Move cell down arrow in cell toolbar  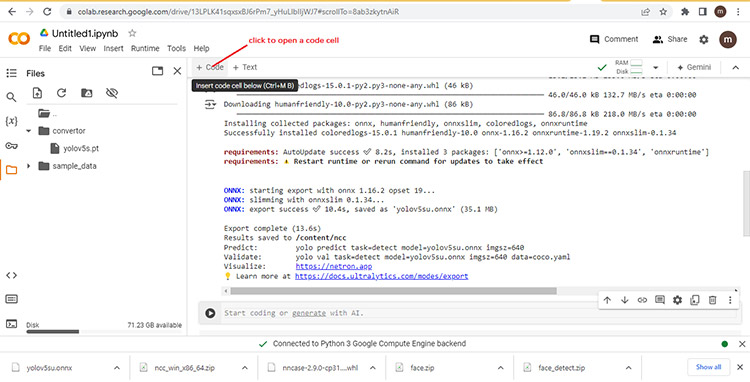tap(624, 300)
